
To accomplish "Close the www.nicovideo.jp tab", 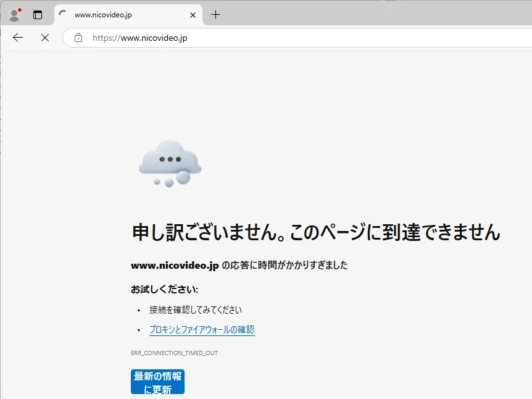I will [x=193, y=15].
